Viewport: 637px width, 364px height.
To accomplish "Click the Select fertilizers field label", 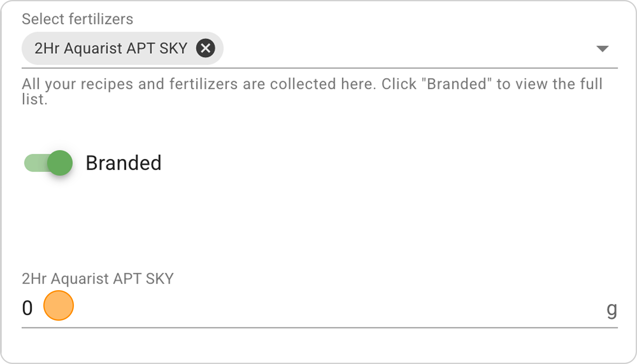I will (x=77, y=19).
